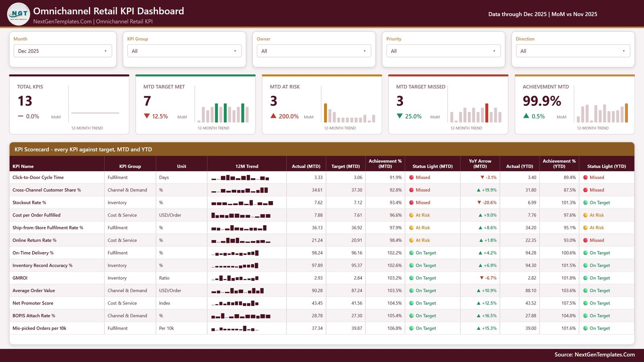Click the Total KPIs flat trend line
The width and height of the screenshot is (644, 362).
pyautogui.click(x=95, y=113)
